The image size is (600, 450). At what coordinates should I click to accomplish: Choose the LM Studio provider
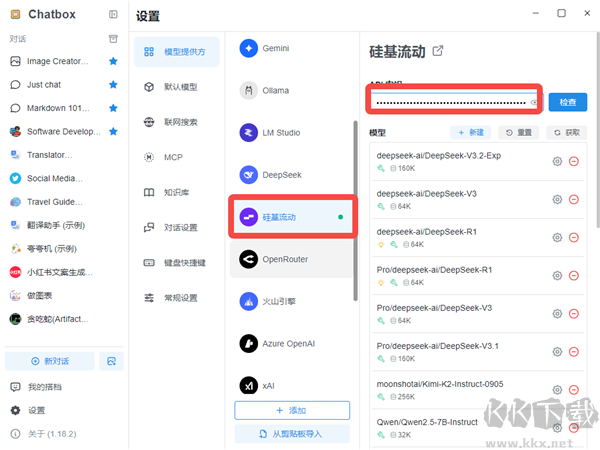291,133
